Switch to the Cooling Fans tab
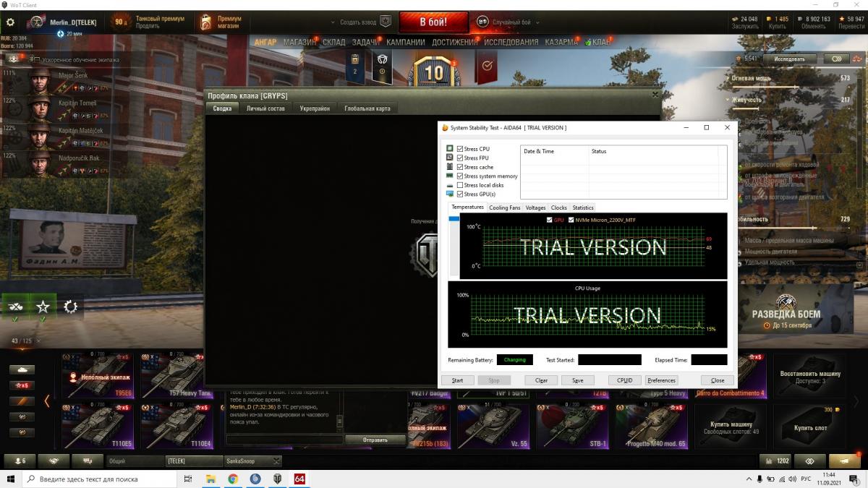868x488 pixels. pos(504,207)
